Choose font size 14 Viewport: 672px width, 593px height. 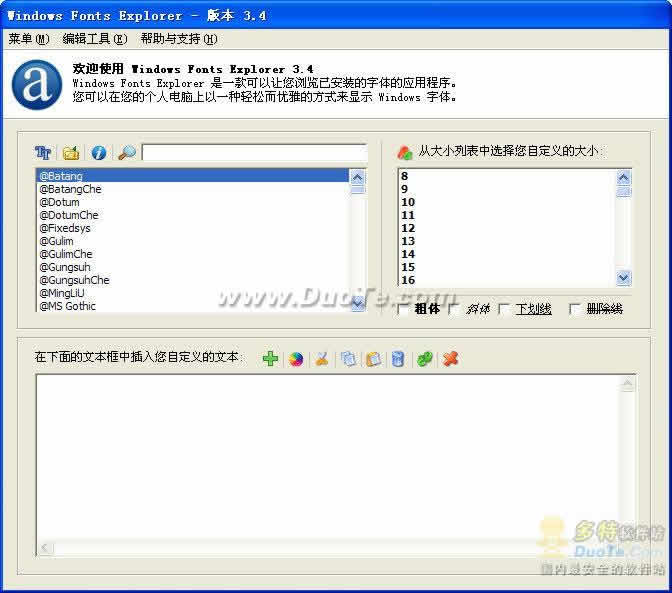(x=508, y=254)
